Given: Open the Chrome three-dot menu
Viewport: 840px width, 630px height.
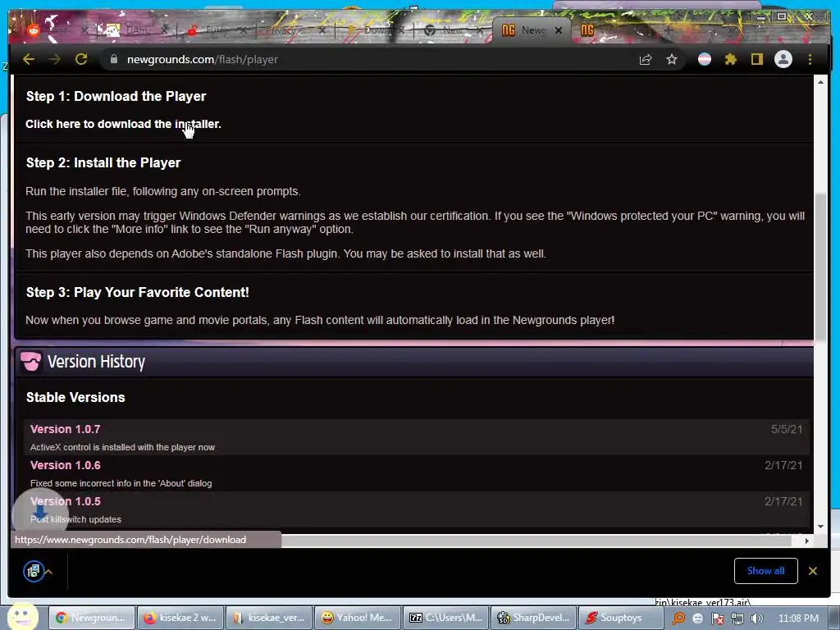Looking at the screenshot, I should point(810,59).
